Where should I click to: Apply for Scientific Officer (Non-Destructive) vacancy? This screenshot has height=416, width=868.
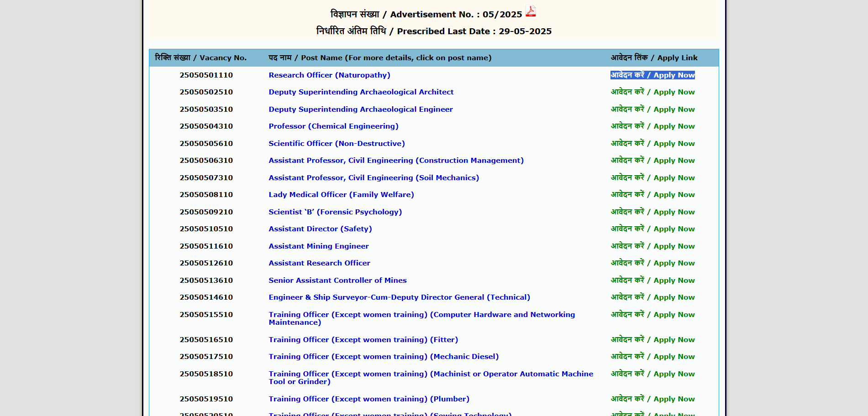[x=652, y=144]
